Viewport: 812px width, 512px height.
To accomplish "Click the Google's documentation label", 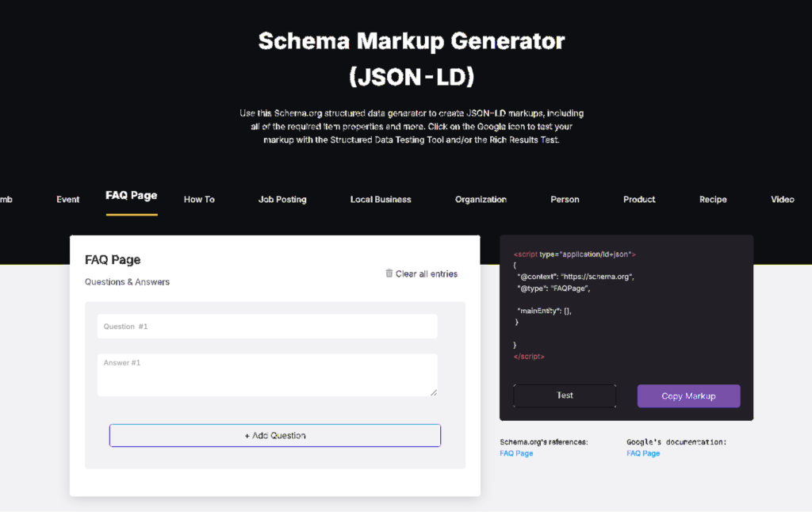I will click(x=676, y=441).
